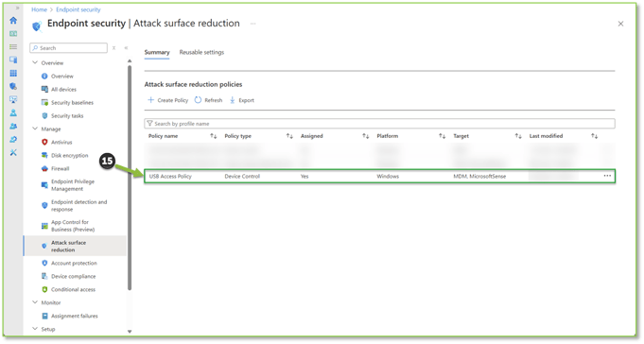The image size is (644, 344).
Task: Open Overview info item in sidebar
Action: pyautogui.click(x=62, y=76)
